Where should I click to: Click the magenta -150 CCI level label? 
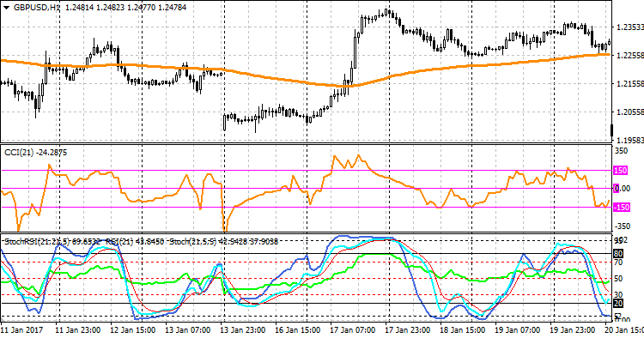[622, 207]
